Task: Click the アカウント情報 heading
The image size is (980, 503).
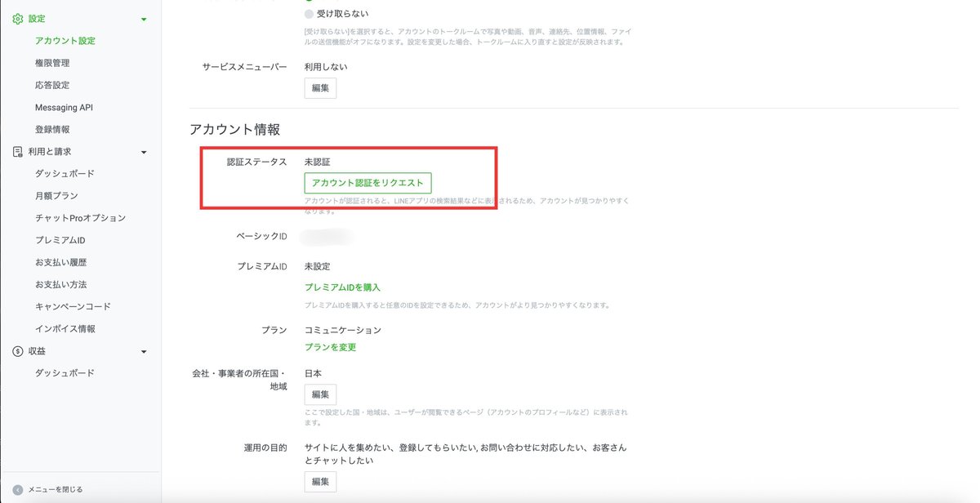Action: [235, 130]
